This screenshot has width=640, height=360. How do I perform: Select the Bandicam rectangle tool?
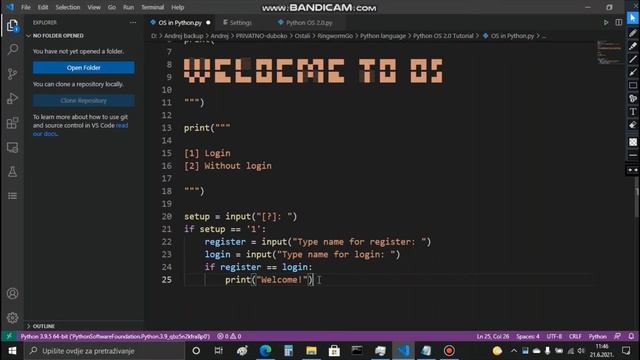pos(633,85)
